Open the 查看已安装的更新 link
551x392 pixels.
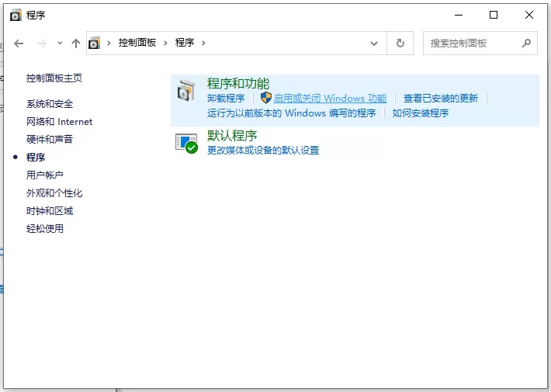[441, 98]
